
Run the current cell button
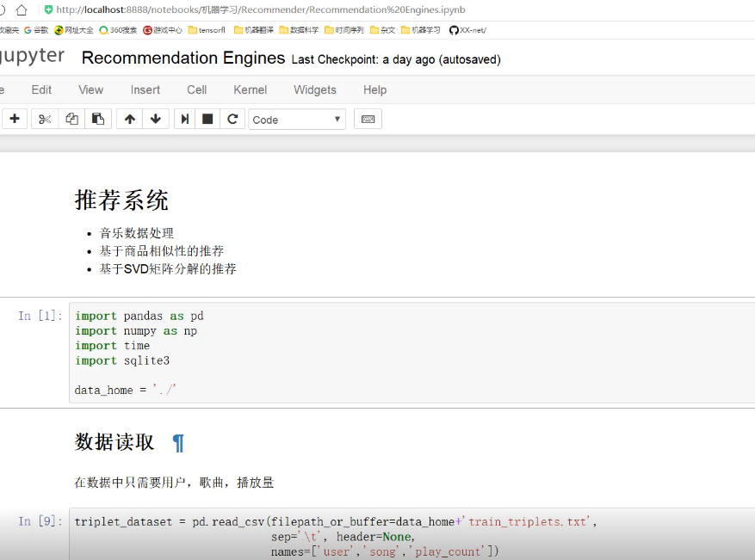point(184,120)
